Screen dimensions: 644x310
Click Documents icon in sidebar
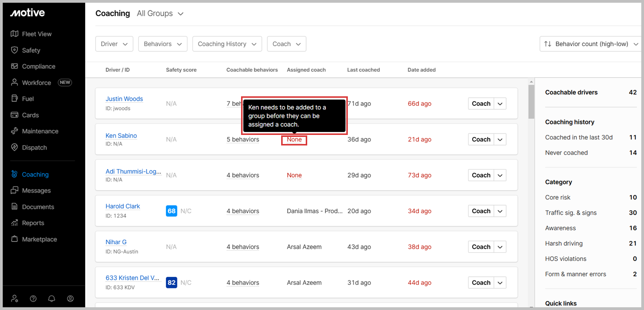[x=15, y=207]
